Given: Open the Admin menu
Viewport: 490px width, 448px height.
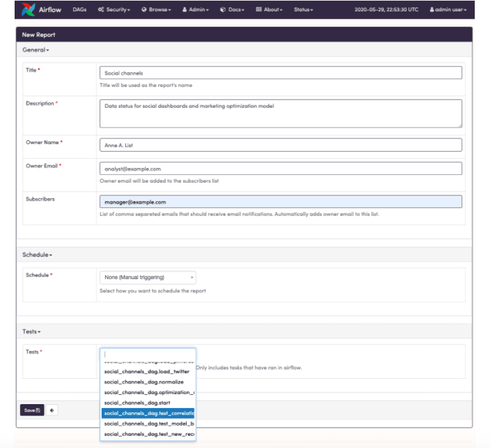Looking at the screenshot, I should (195, 10).
